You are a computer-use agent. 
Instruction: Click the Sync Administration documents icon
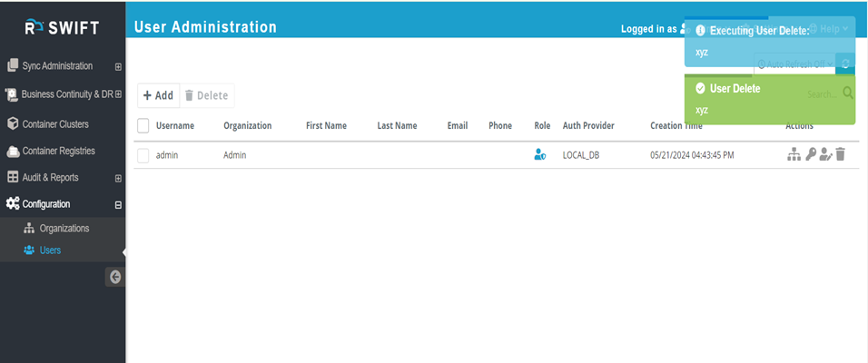[x=12, y=66]
